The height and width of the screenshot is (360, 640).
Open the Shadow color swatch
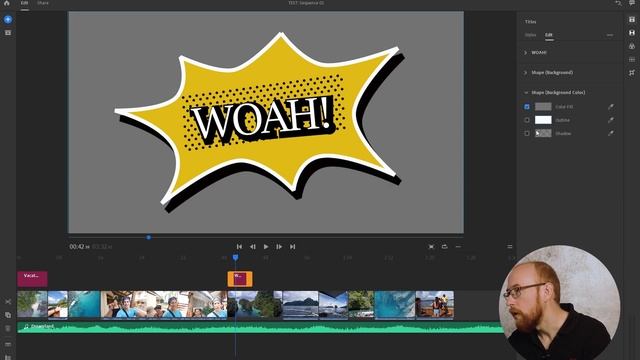[543, 133]
